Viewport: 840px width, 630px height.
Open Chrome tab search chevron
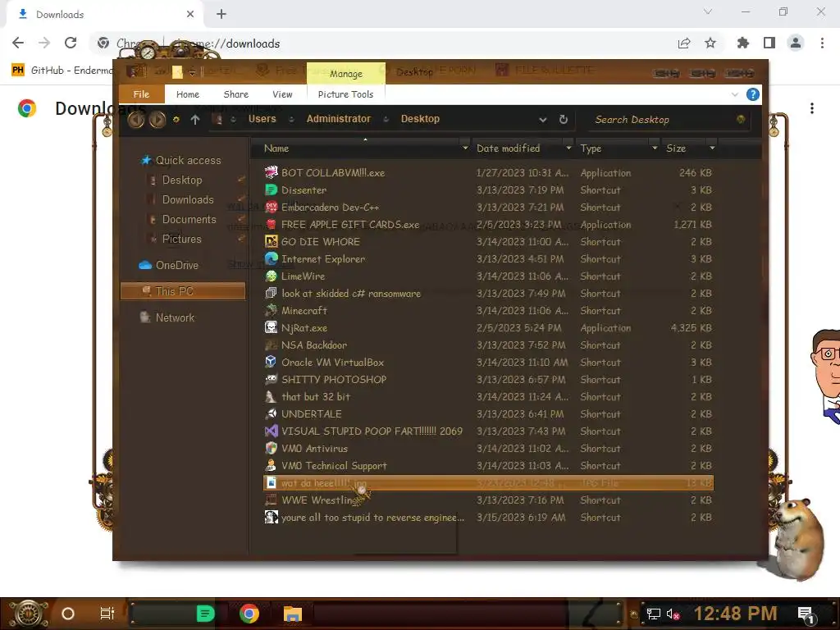[x=708, y=11]
